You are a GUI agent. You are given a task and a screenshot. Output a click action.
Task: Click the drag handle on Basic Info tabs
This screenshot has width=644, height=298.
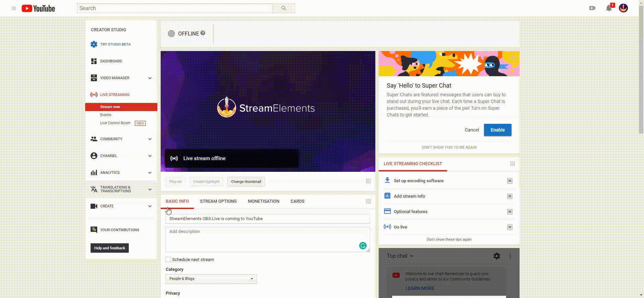(x=368, y=201)
